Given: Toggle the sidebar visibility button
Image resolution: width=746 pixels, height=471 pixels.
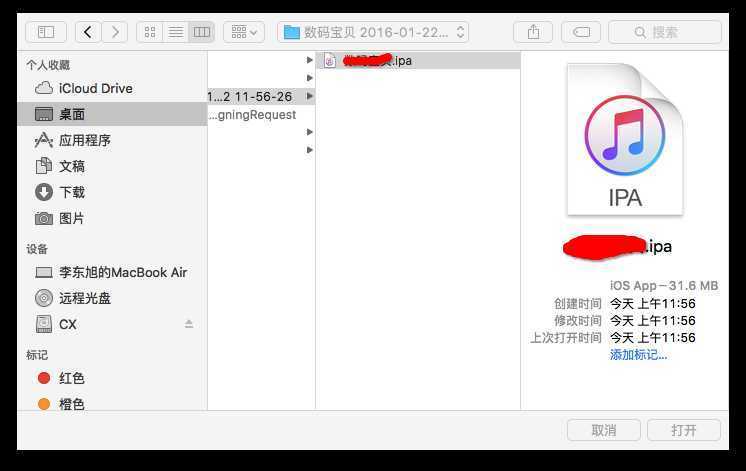Looking at the screenshot, I should (46, 32).
